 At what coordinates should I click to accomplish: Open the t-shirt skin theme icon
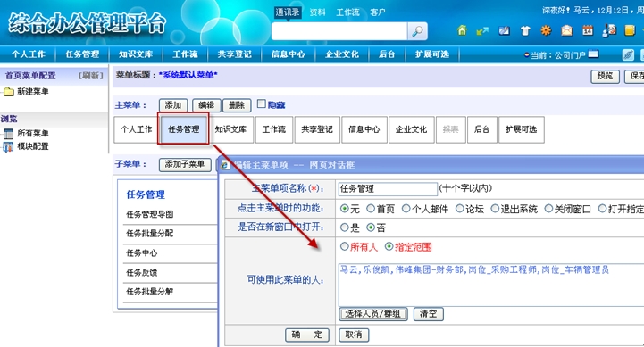point(525,30)
